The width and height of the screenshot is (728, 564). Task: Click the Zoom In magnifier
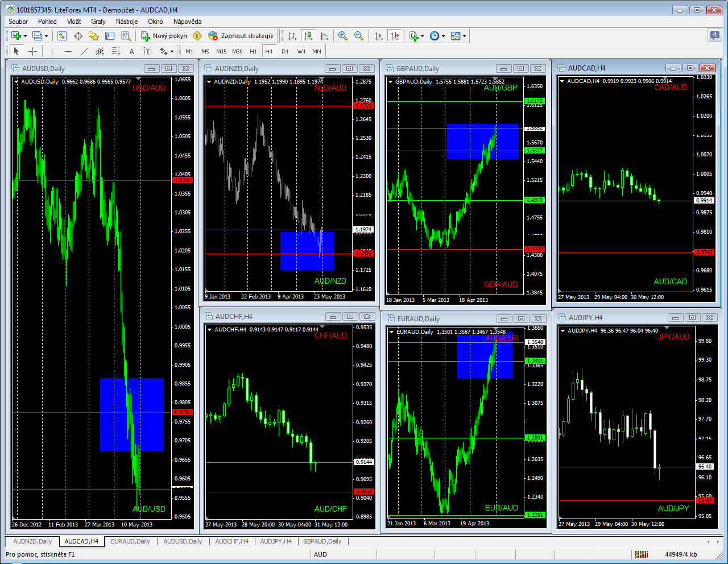tap(343, 36)
